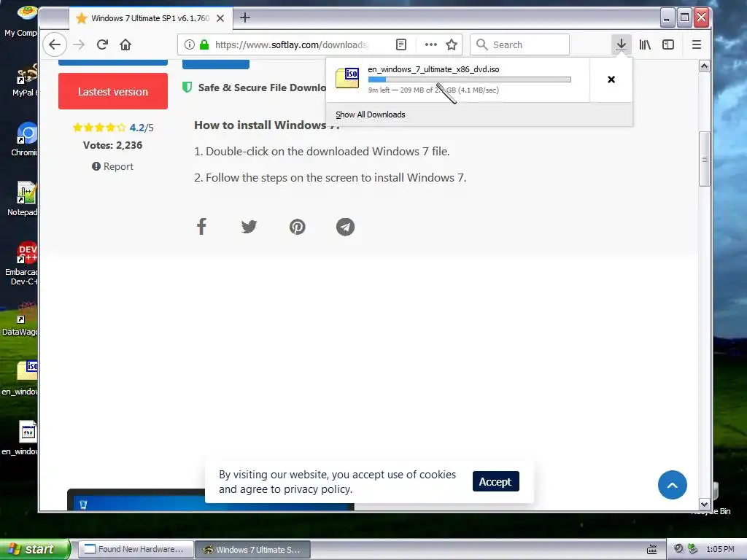Viewport: 747px width, 560px height.
Task: Bookmark this page with the star icon
Action: pyautogui.click(x=452, y=44)
